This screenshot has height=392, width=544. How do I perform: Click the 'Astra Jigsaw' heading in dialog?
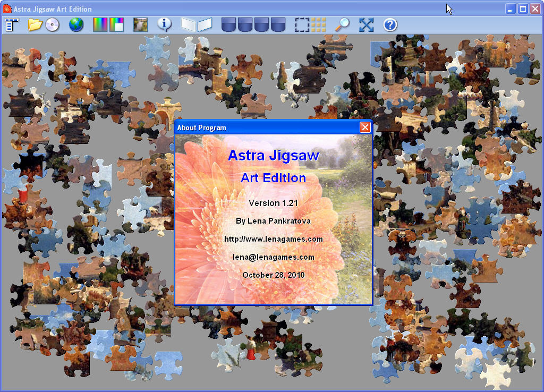coord(274,156)
